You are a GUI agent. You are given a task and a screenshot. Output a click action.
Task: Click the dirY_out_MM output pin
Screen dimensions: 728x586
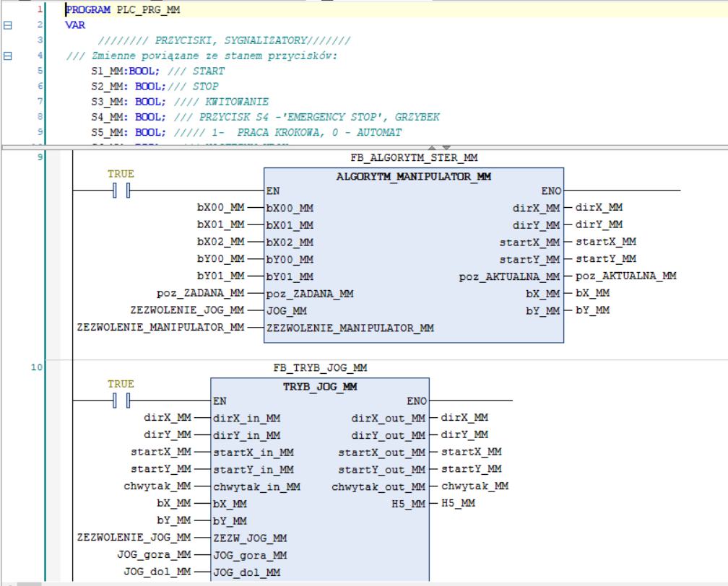(x=389, y=436)
